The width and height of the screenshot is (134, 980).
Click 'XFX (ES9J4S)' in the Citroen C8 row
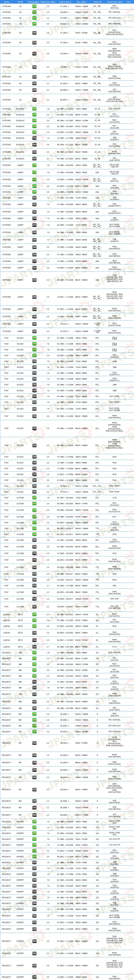click(115, 24)
